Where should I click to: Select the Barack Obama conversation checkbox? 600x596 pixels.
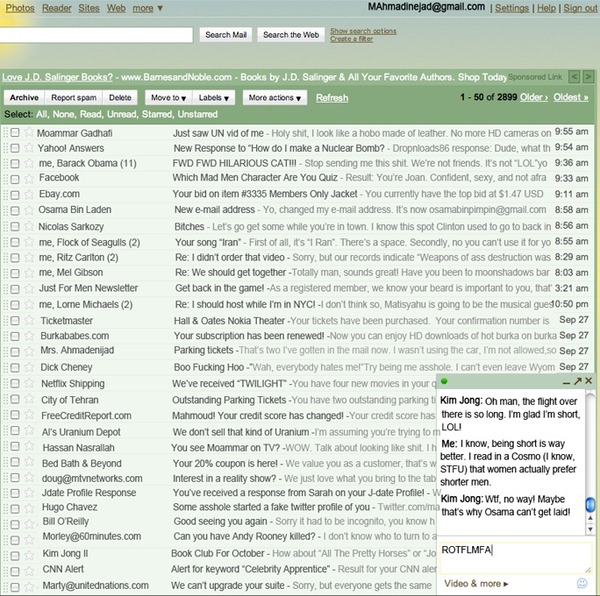(x=15, y=164)
